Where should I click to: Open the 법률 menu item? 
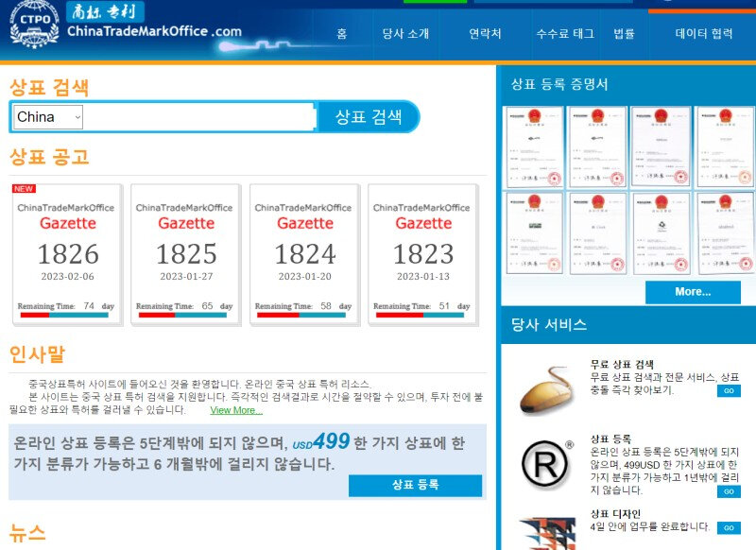[x=624, y=34]
